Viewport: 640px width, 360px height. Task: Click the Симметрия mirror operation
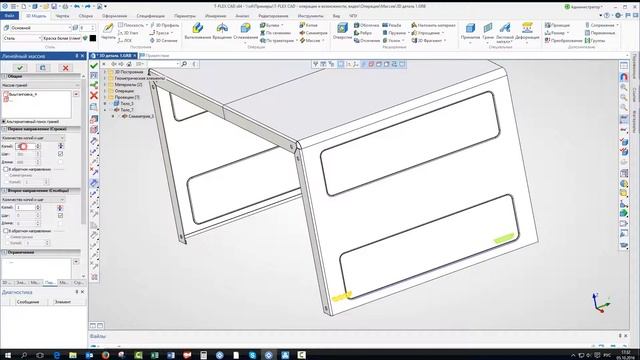(x=313, y=33)
